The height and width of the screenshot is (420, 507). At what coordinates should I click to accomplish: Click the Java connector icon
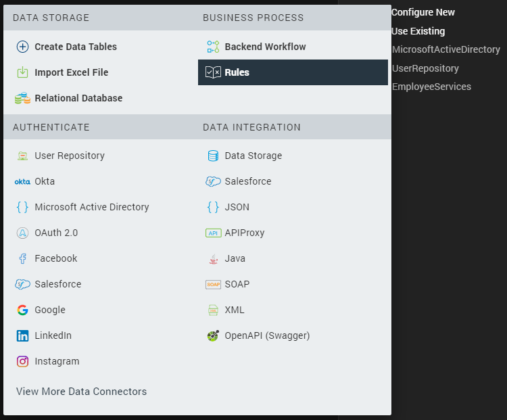coord(213,258)
